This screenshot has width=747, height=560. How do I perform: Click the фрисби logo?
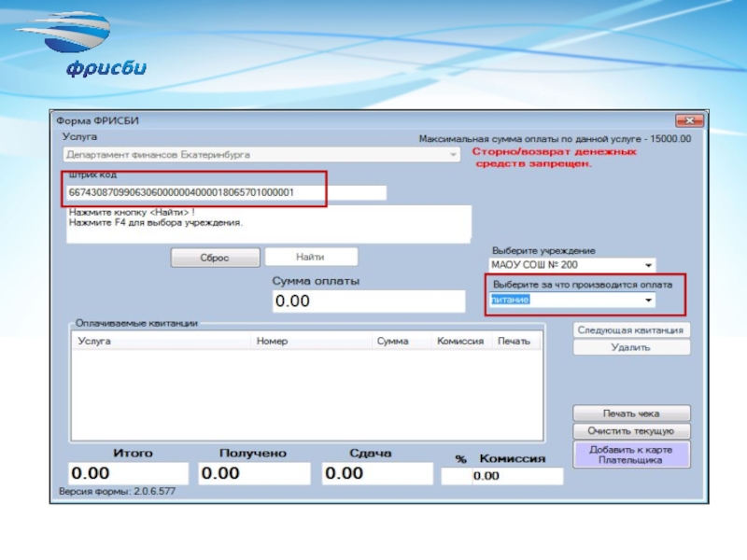click(81, 45)
